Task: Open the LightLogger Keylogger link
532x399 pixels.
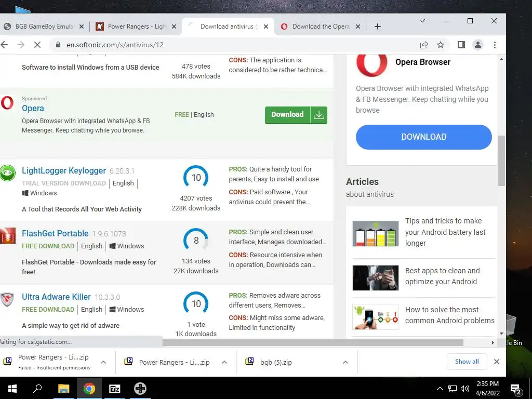Action: (64, 170)
